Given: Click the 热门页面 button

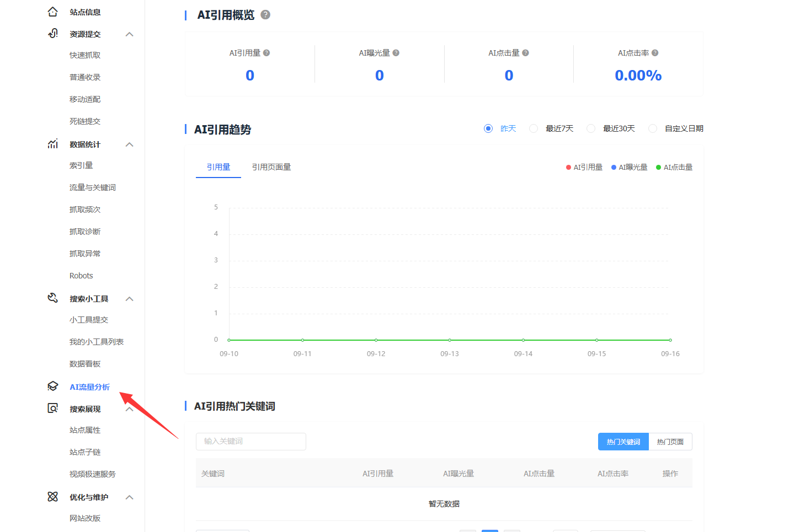Looking at the screenshot, I should tap(670, 442).
